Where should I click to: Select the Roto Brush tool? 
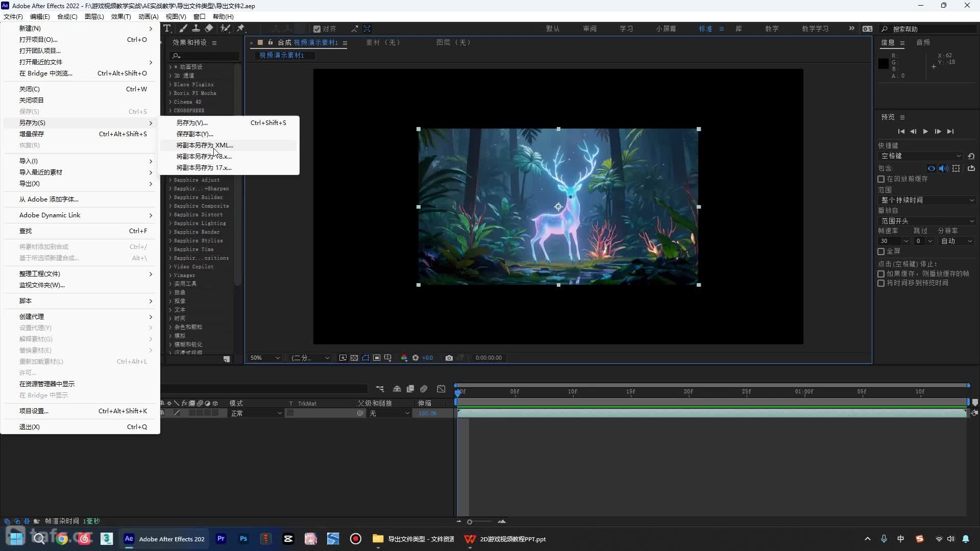(x=225, y=29)
